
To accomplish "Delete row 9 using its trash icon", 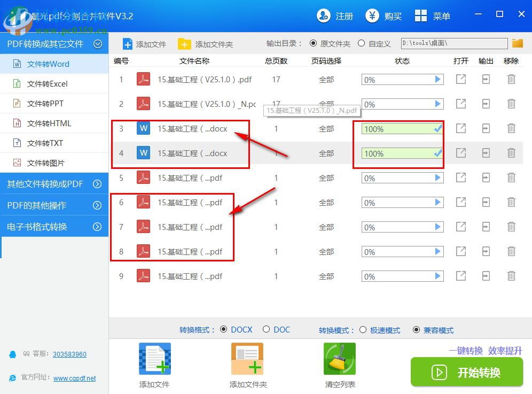I will [x=511, y=276].
